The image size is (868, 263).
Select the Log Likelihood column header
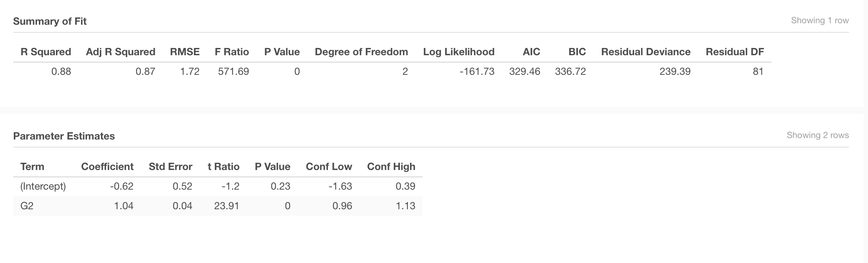point(459,52)
